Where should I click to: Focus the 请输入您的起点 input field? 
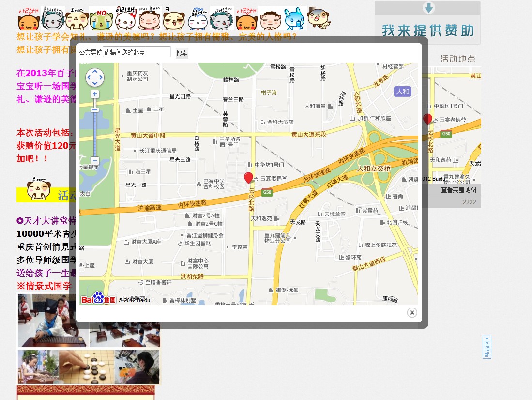click(137, 52)
